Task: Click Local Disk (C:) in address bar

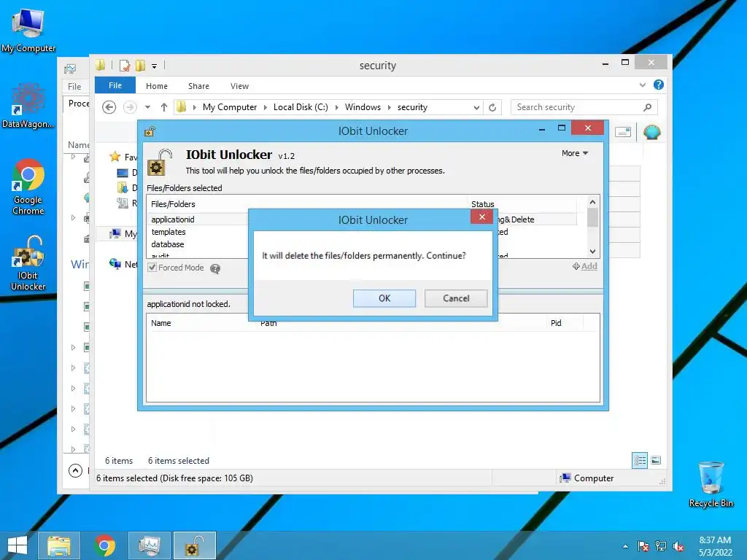Action: tap(301, 107)
